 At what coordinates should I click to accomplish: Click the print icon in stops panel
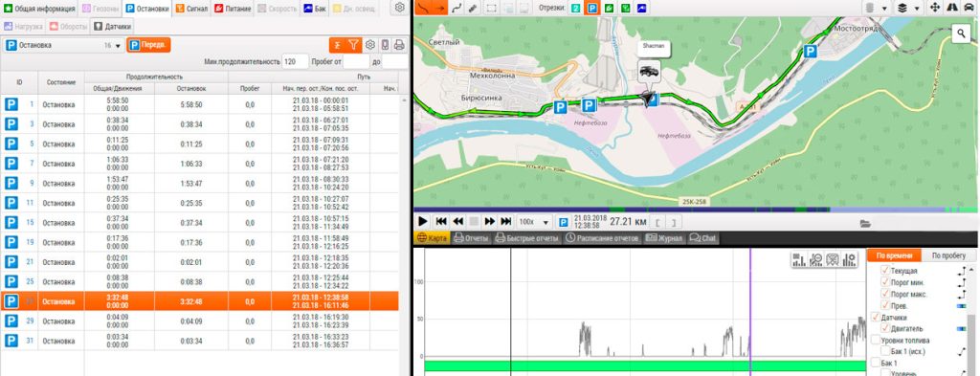399,45
